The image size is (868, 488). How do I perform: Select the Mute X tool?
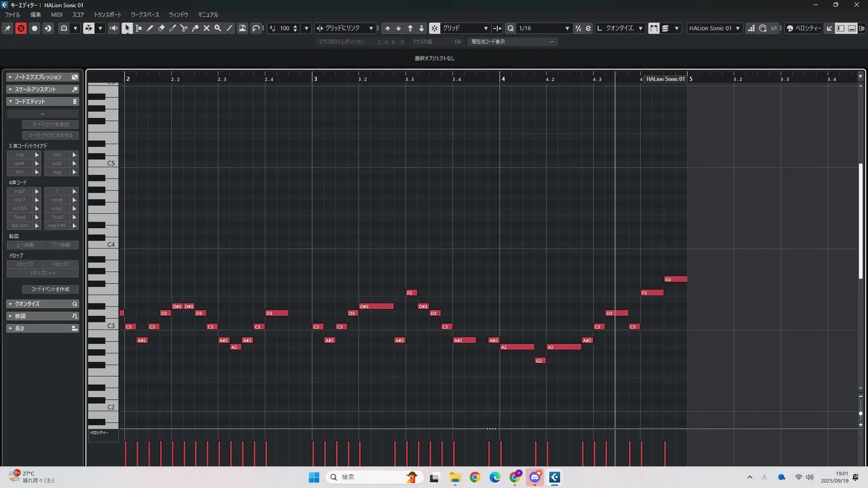point(207,28)
